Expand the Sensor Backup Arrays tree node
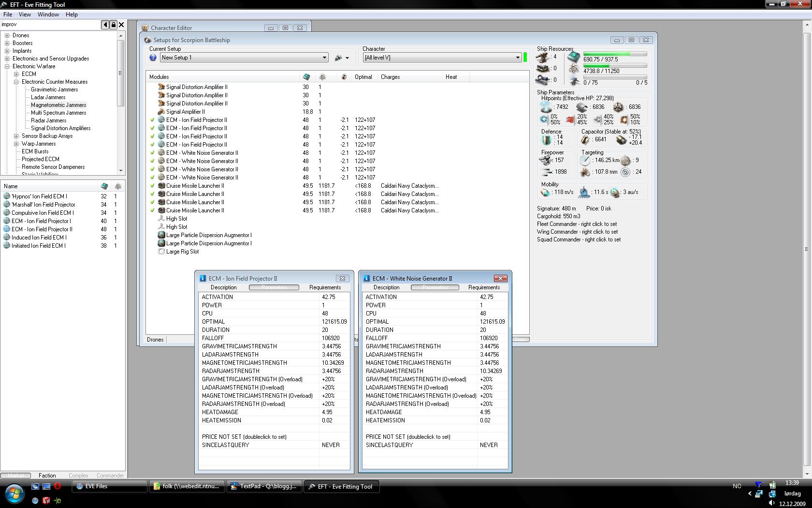The width and height of the screenshot is (812, 508). [x=16, y=136]
